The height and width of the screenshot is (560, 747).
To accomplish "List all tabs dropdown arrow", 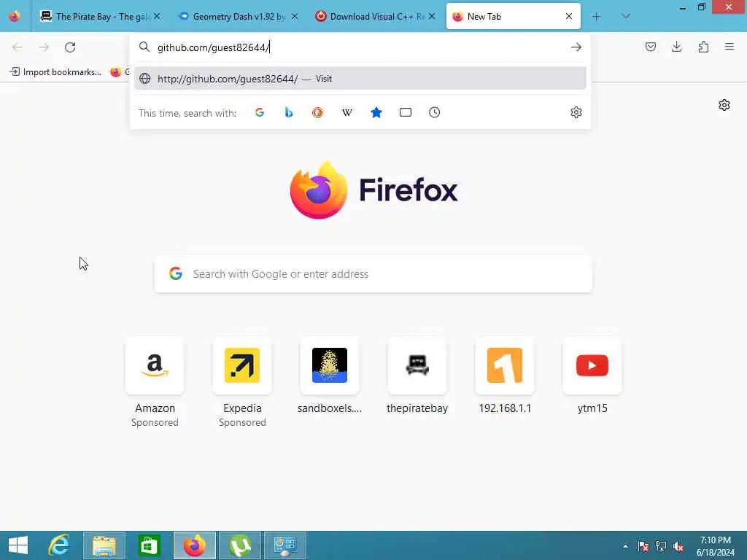I will [625, 17].
